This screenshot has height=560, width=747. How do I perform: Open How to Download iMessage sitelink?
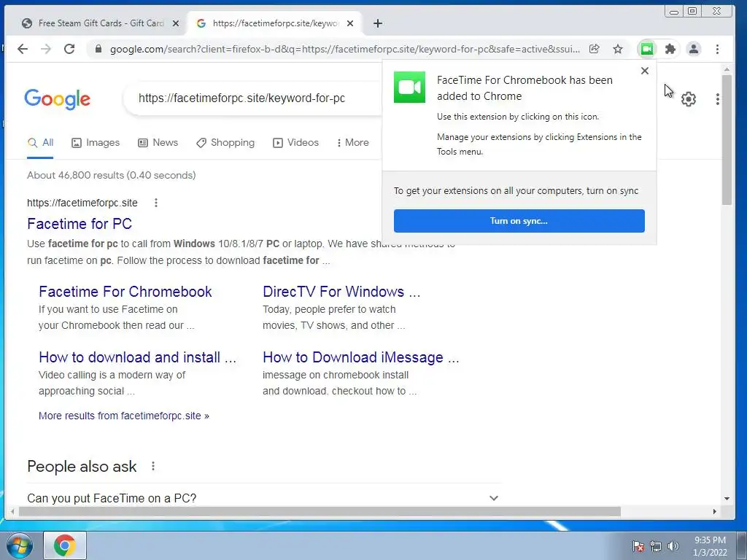point(361,357)
